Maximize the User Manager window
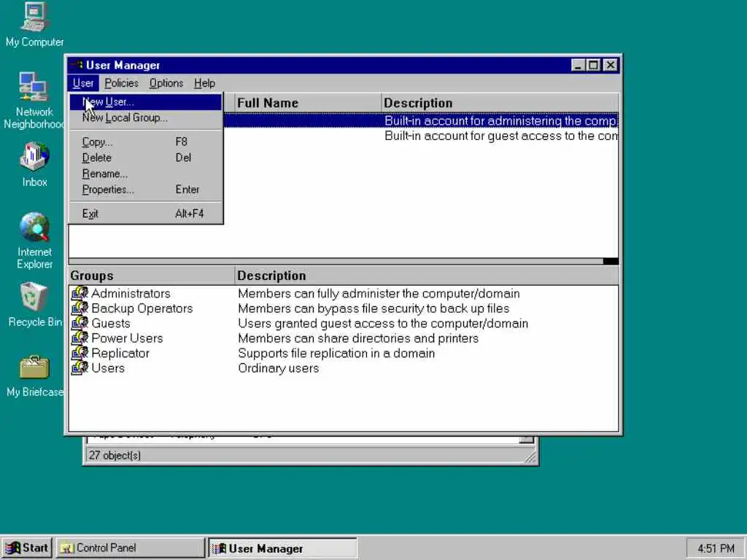Image resolution: width=747 pixels, height=560 pixels. coord(593,65)
